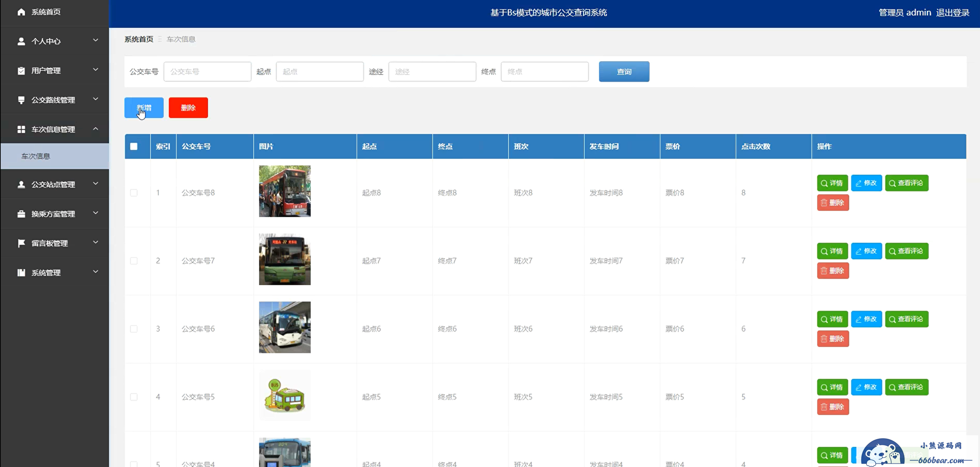This screenshot has height=467, width=980.
Task: Click the 起点 search input
Action: click(x=320, y=71)
